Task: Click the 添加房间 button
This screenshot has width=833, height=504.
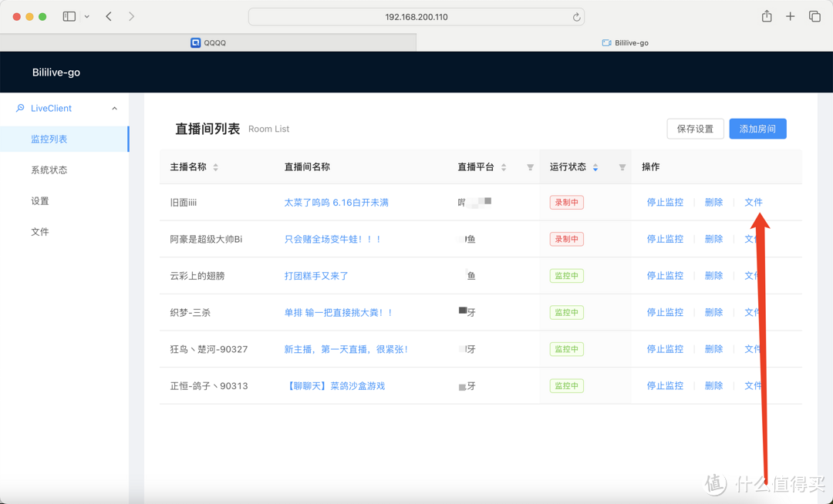Action: tap(757, 129)
